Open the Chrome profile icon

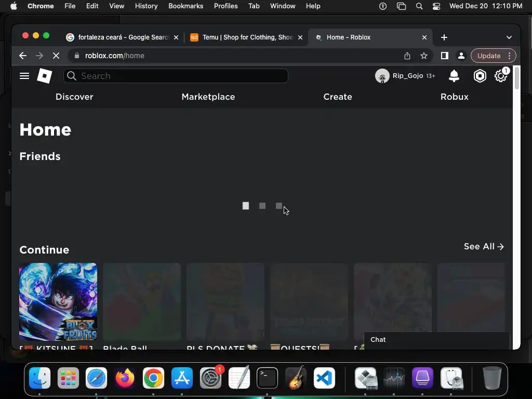coord(461,56)
